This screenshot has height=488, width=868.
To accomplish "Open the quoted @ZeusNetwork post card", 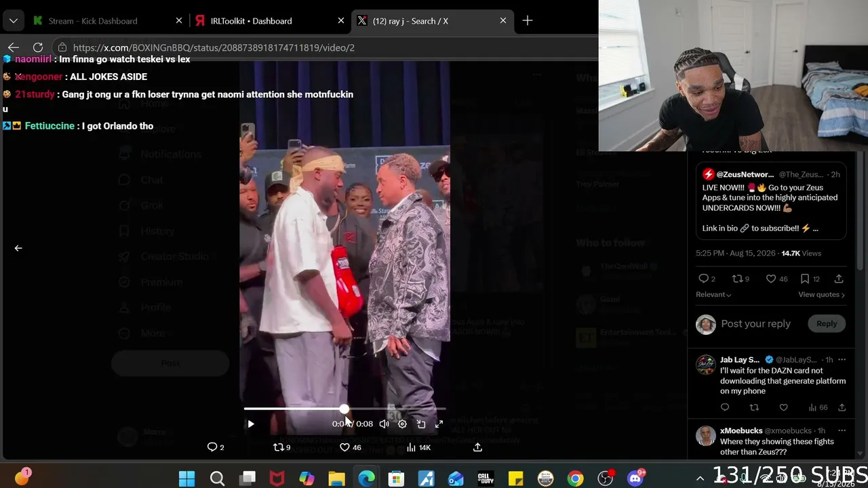I will (771, 201).
